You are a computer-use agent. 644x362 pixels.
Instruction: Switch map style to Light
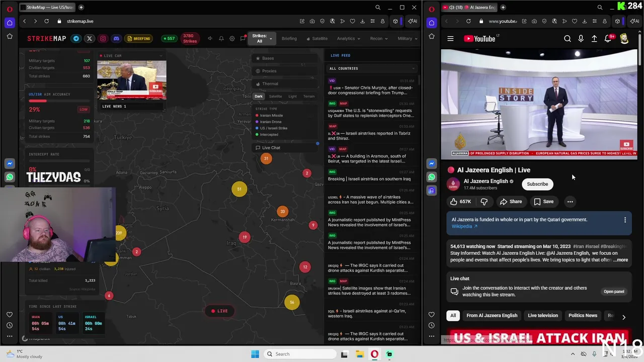point(292,97)
